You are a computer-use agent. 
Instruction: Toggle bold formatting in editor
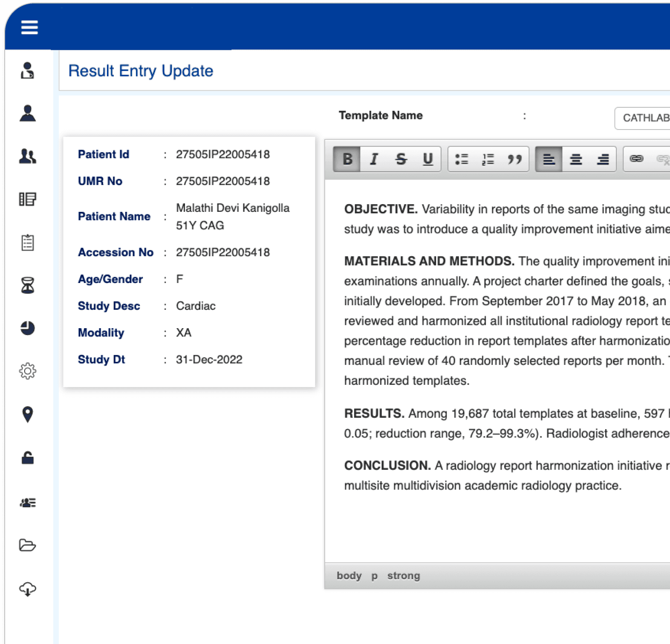click(347, 159)
